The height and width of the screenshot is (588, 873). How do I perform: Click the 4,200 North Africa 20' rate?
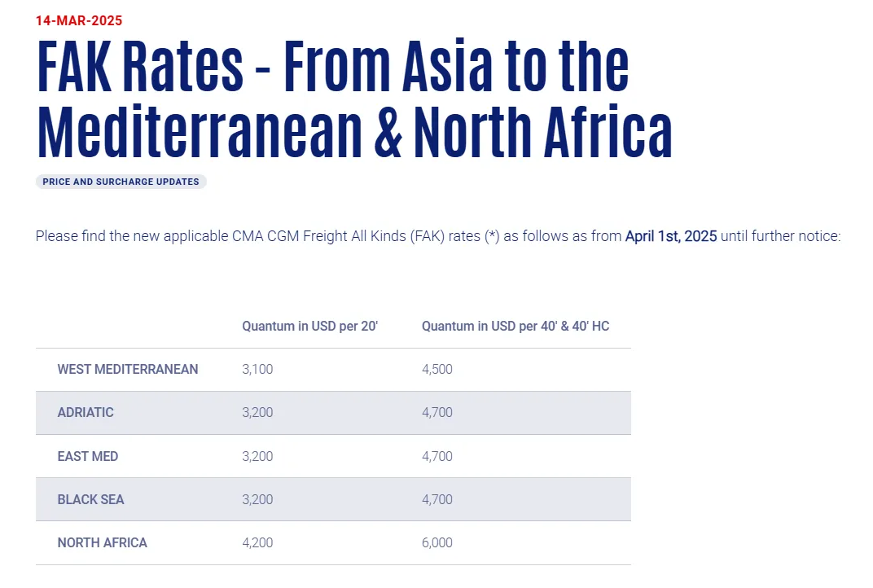point(257,542)
